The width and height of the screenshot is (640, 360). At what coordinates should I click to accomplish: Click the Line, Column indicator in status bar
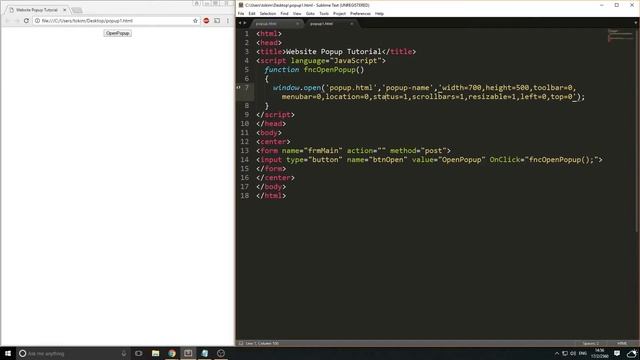click(x=262, y=343)
